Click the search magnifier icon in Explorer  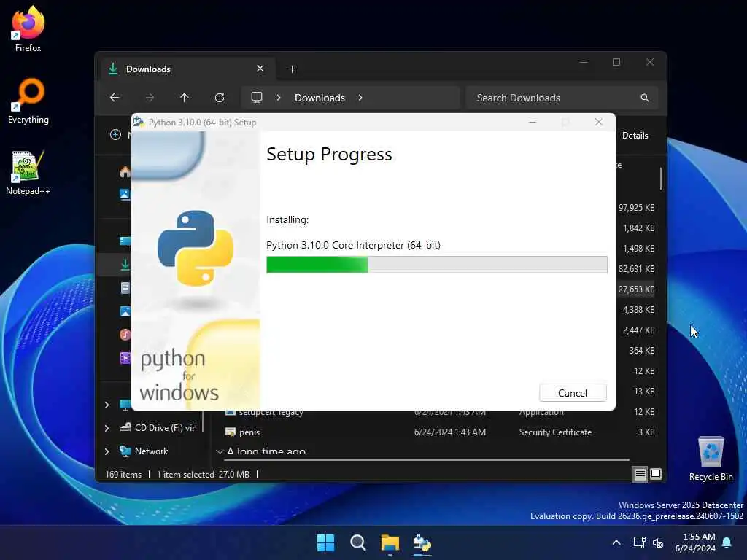pyautogui.click(x=645, y=98)
